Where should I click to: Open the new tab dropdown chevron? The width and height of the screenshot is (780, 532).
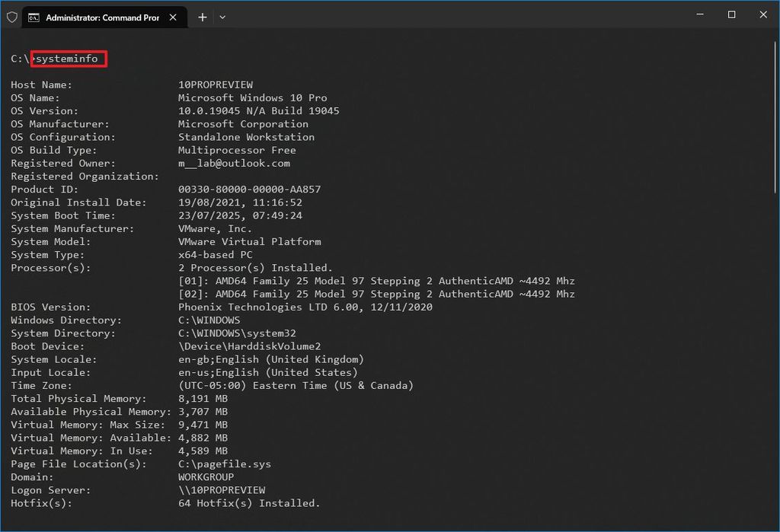[x=222, y=16]
